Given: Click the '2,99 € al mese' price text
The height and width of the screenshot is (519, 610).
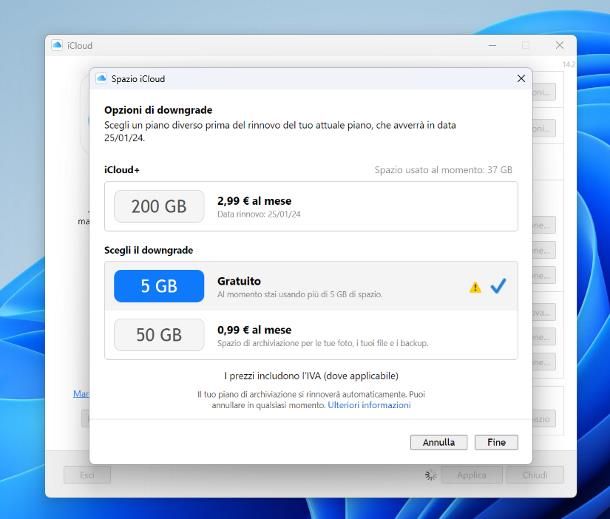Looking at the screenshot, I should (254, 201).
